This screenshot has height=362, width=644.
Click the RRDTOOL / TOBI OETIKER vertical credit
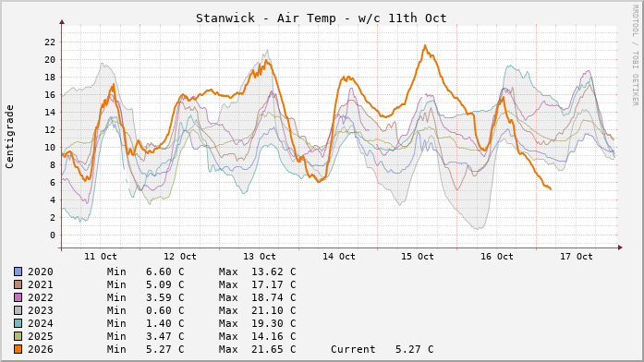click(635, 55)
